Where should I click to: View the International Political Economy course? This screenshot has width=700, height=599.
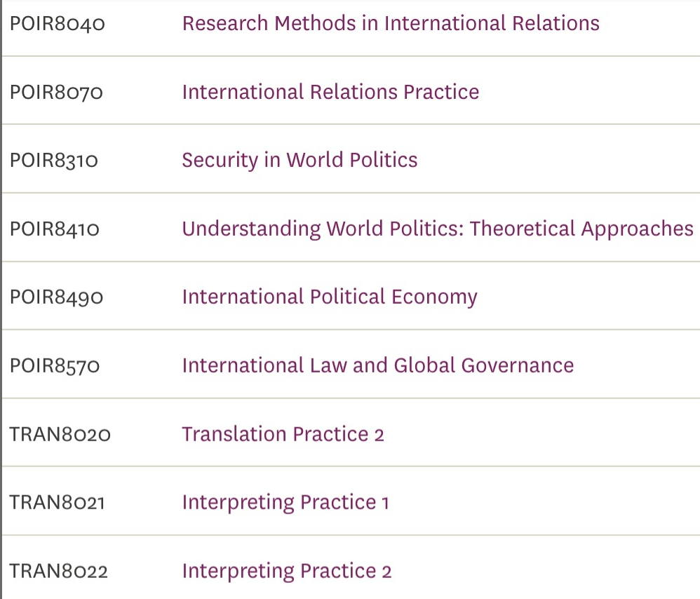330,297
